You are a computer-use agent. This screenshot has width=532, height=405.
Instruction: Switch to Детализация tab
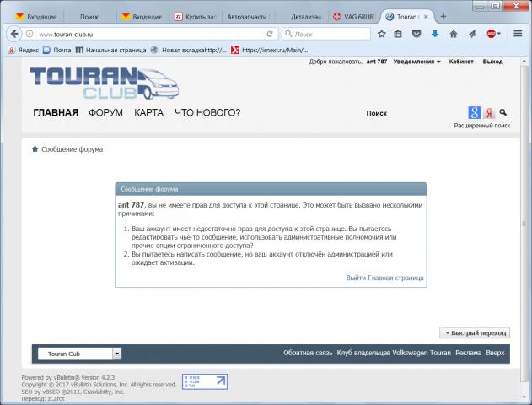tap(301, 17)
